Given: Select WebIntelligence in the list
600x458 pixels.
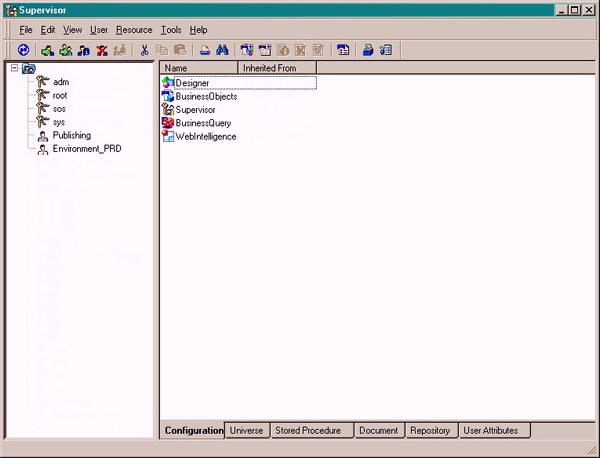Looking at the screenshot, I should click(205, 136).
